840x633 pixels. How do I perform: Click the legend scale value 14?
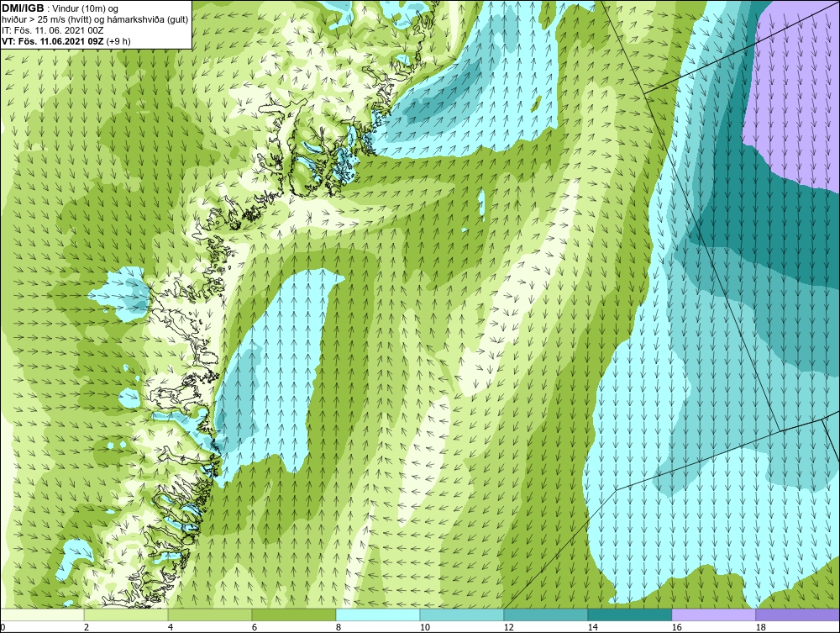[x=592, y=627]
